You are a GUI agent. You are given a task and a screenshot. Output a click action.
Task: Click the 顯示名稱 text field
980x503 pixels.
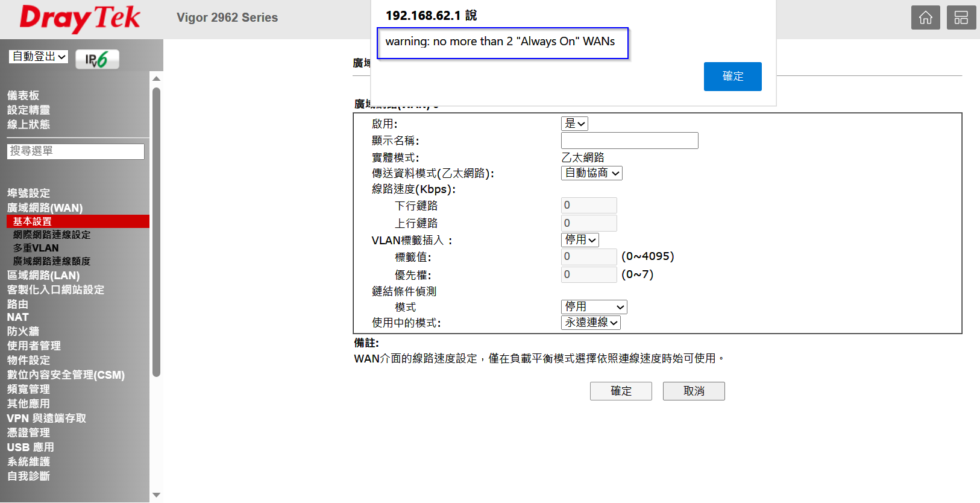click(629, 141)
